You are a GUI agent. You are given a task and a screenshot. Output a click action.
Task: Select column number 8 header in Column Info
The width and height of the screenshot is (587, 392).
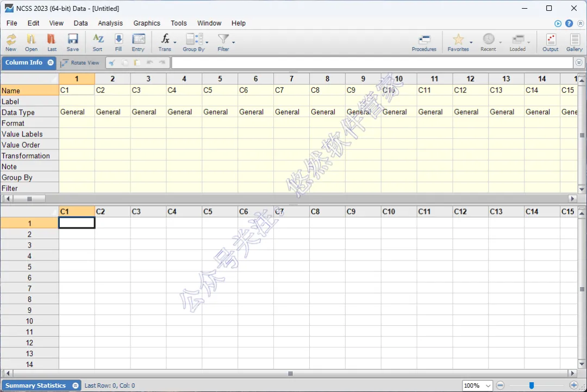tap(327, 79)
